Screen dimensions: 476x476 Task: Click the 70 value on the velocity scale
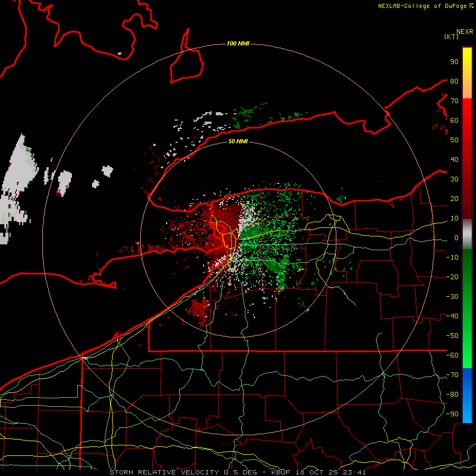click(454, 101)
